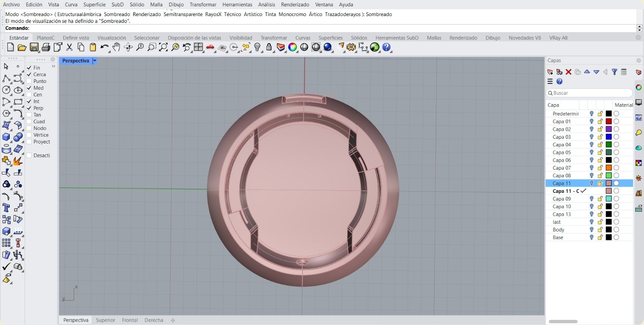This screenshot has width=644, height=325.
Task: Open the four-viewport layout icon
Action: coord(199,47)
